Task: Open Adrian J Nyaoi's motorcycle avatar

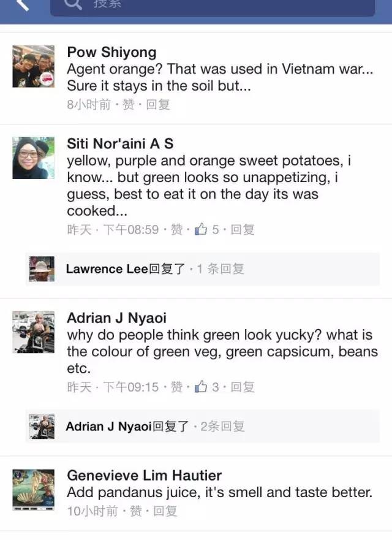Action: (x=34, y=332)
